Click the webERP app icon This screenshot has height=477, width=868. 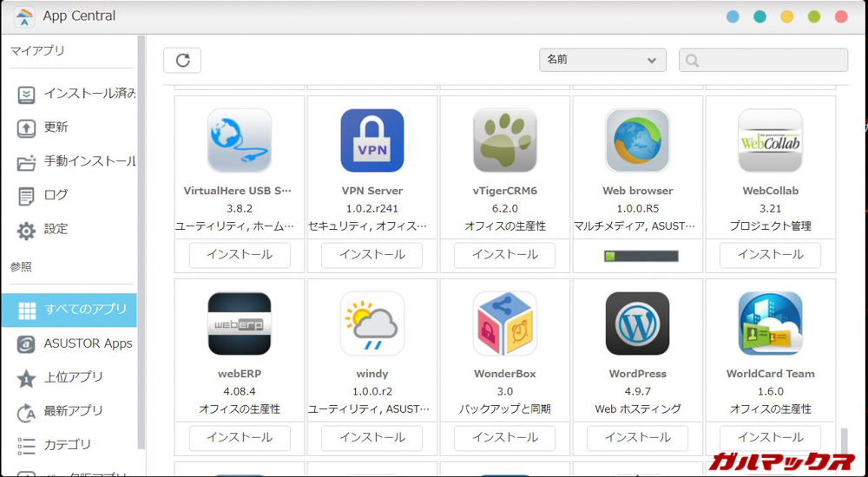click(x=239, y=323)
